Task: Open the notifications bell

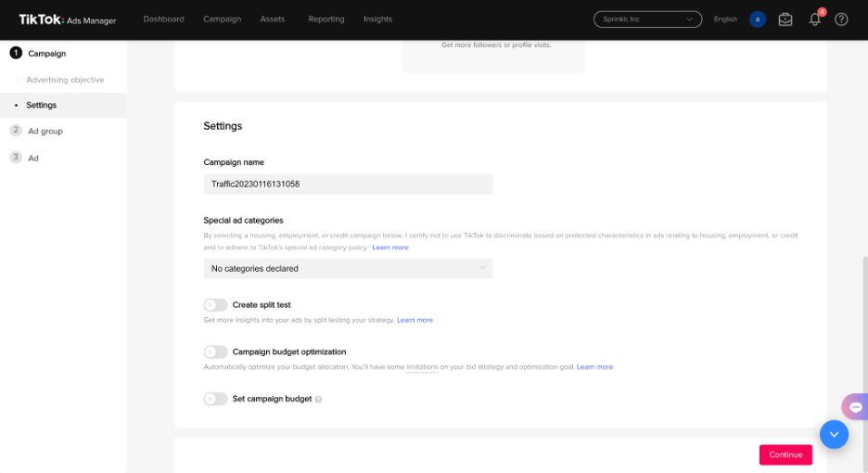Action: [815, 19]
